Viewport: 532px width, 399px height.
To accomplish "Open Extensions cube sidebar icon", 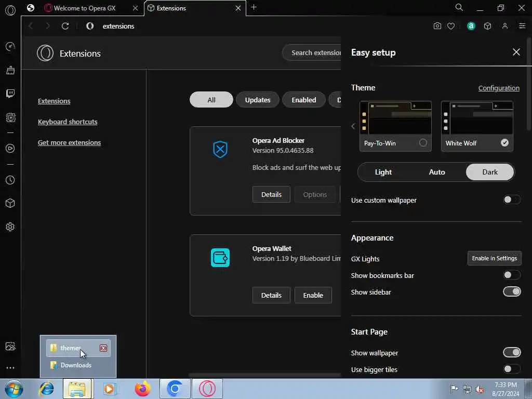I will pos(10,203).
